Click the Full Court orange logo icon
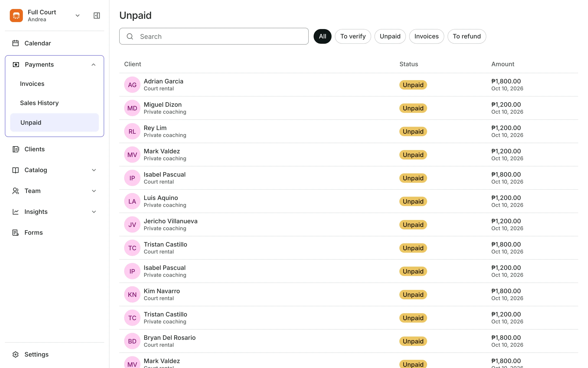This screenshot has width=588, height=368. (16, 16)
